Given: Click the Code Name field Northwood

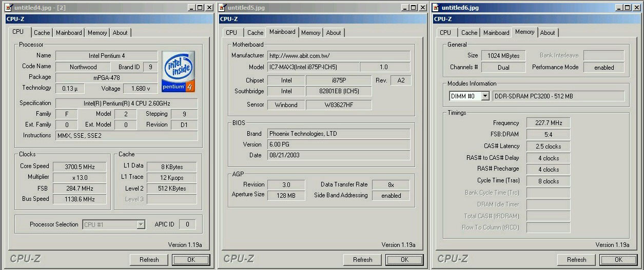Looking at the screenshot, I should (83, 67).
